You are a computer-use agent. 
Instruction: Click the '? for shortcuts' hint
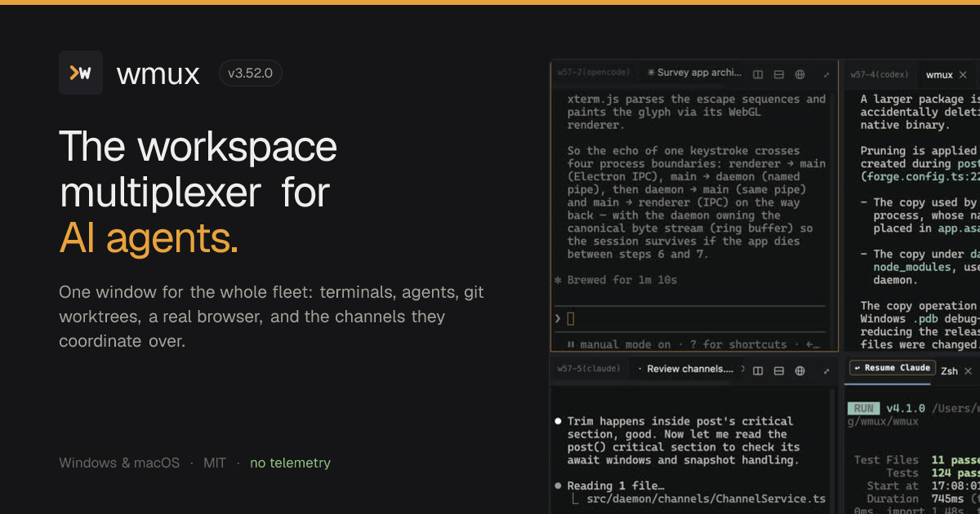click(738, 344)
